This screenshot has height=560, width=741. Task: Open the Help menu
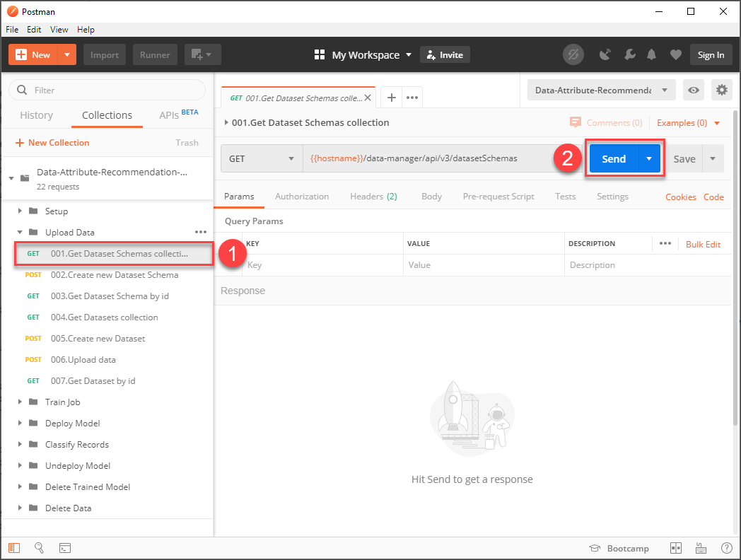(86, 29)
